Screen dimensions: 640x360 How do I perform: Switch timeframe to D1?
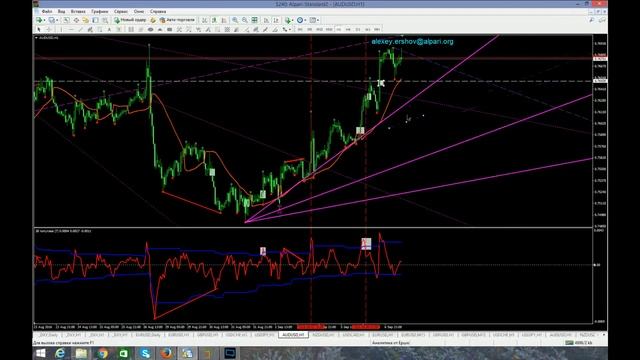(358, 29)
